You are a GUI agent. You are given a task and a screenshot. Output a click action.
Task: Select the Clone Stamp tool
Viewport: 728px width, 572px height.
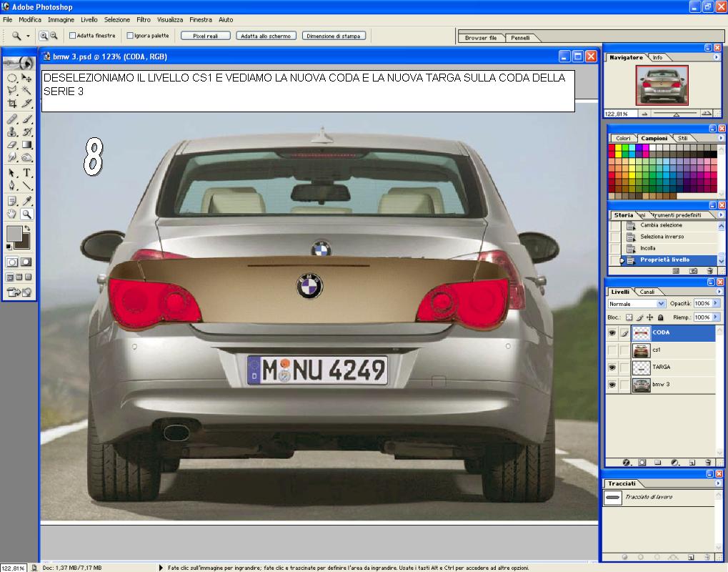pyautogui.click(x=12, y=132)
